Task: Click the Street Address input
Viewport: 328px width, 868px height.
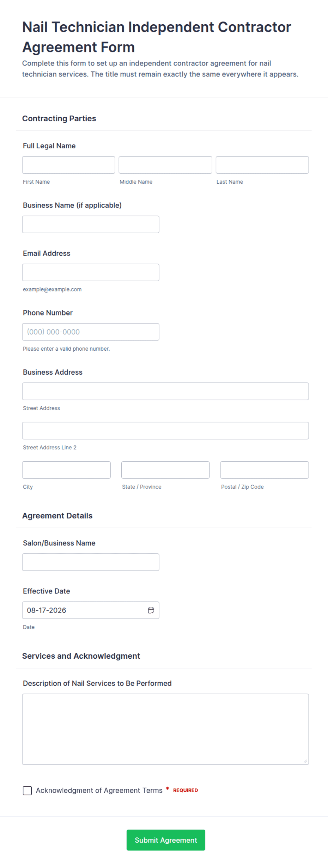Action: (x=165, y=391)
